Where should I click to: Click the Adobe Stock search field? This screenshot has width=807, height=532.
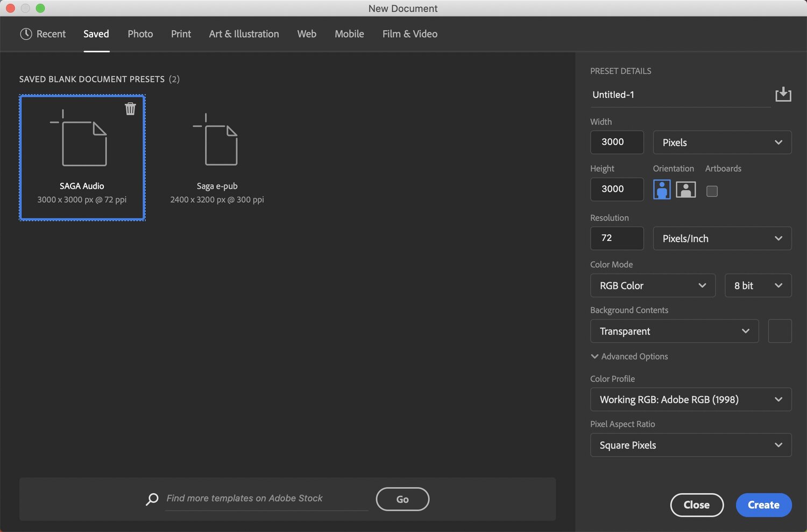[x=267, y=499]
